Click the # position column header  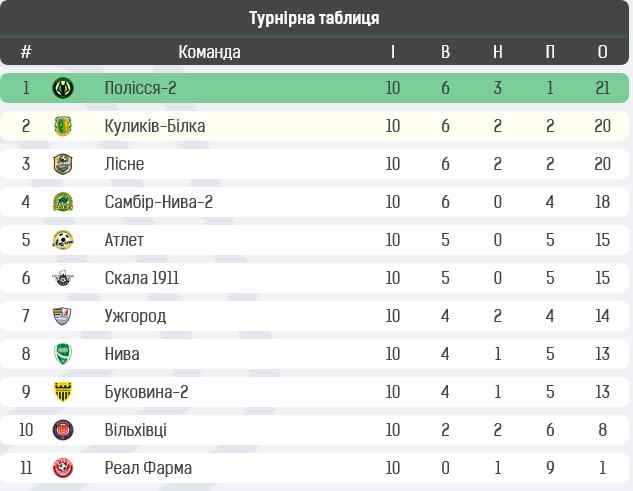(26, 51)
